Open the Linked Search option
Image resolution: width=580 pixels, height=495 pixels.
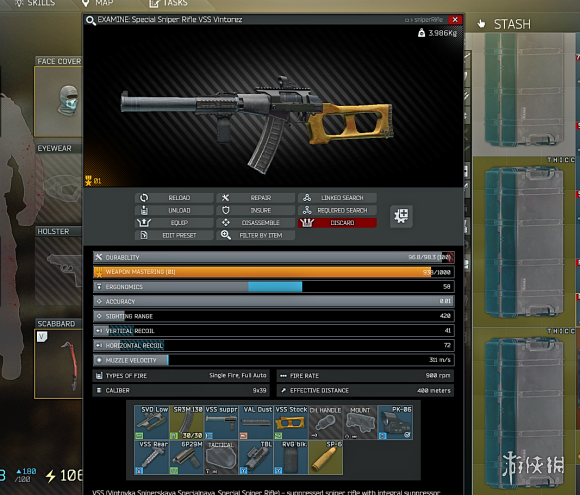pyautogui.click(x=337, y=198)
